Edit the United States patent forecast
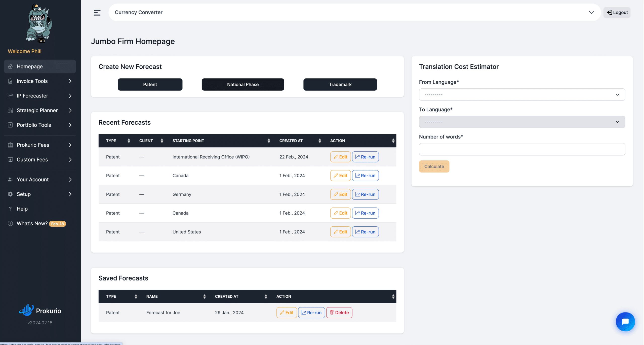 pos(340,232)
